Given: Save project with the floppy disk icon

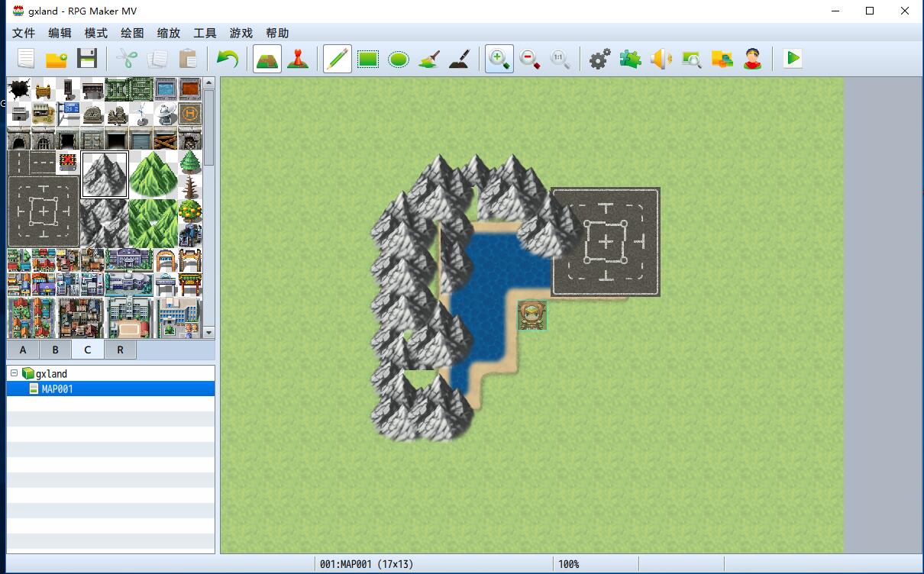Looking at the screenshot, I should click(x=87, y=59).
